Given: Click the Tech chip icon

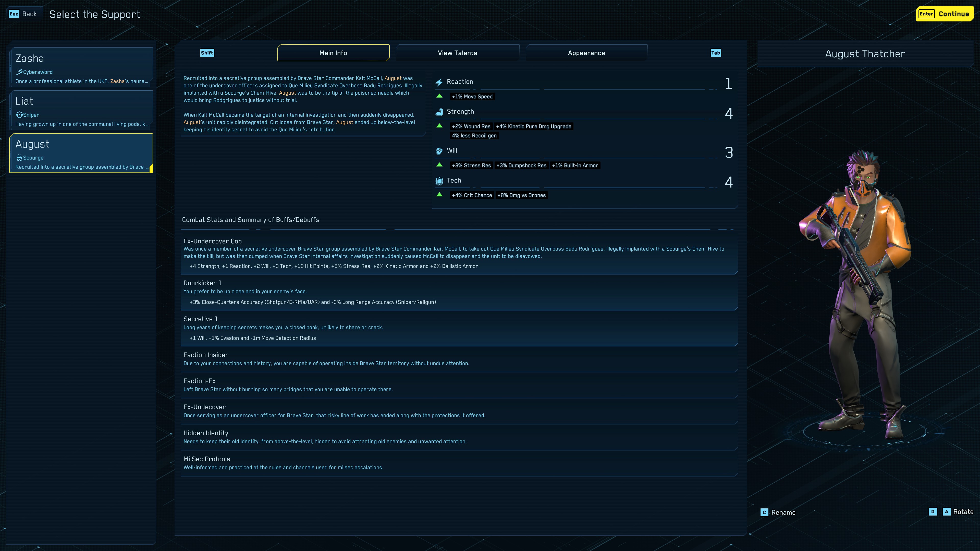Looking at the screenshot, I should pyautogui.click(x=439, y=181).
